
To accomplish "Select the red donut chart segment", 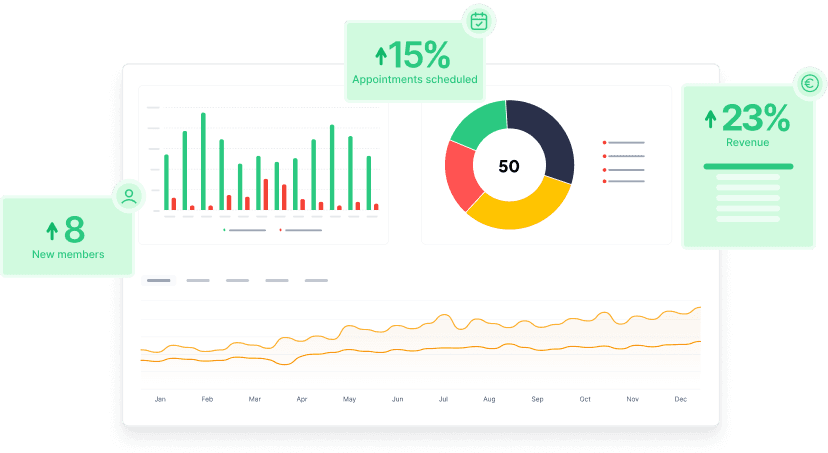I will (460, 175).
